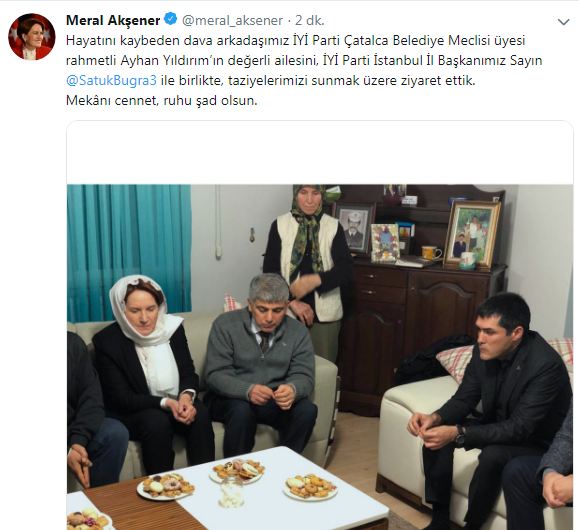579x530 pixels.
Task: Click the 'Mekânı cennet, ruhu şad olsun.' line
Action: coord(161,100)
